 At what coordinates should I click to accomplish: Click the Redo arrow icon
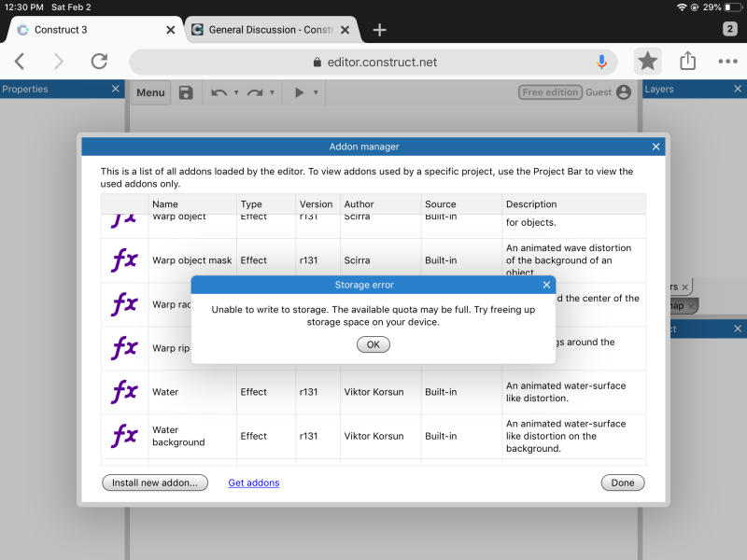click(x=255, y=92)
